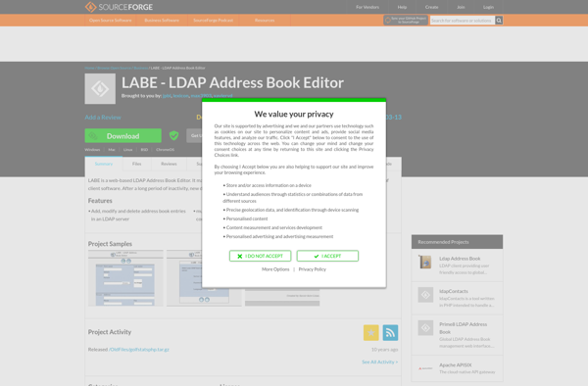
Task: Click the SourceForge logo
Action: tap(119, 7)
